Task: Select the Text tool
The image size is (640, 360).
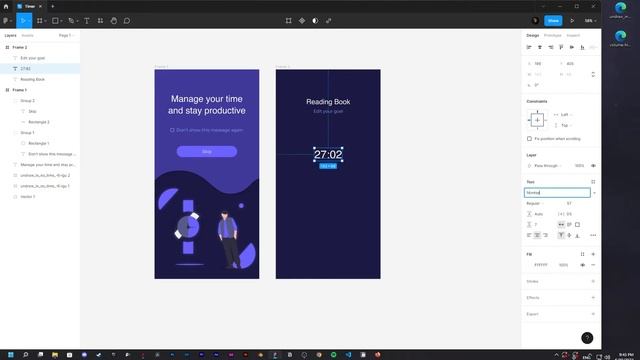Action: click(87, 20)
